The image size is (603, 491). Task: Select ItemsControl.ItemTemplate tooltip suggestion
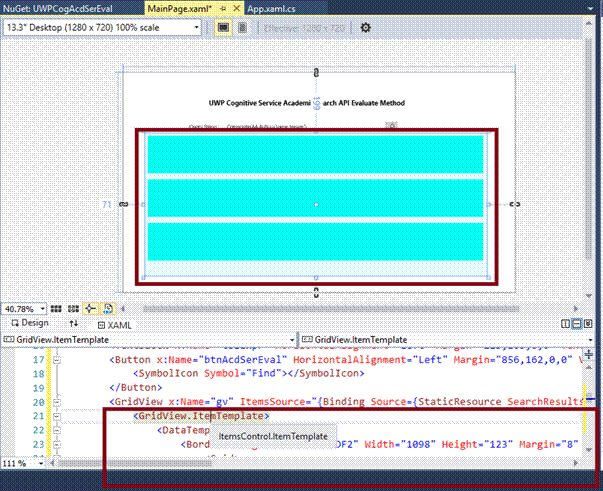click(x=273, y=437)
